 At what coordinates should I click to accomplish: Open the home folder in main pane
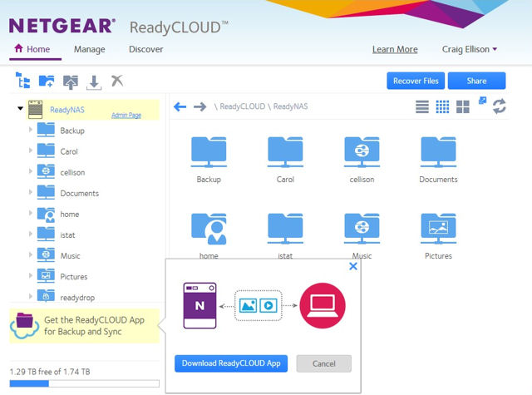point(209,229)
